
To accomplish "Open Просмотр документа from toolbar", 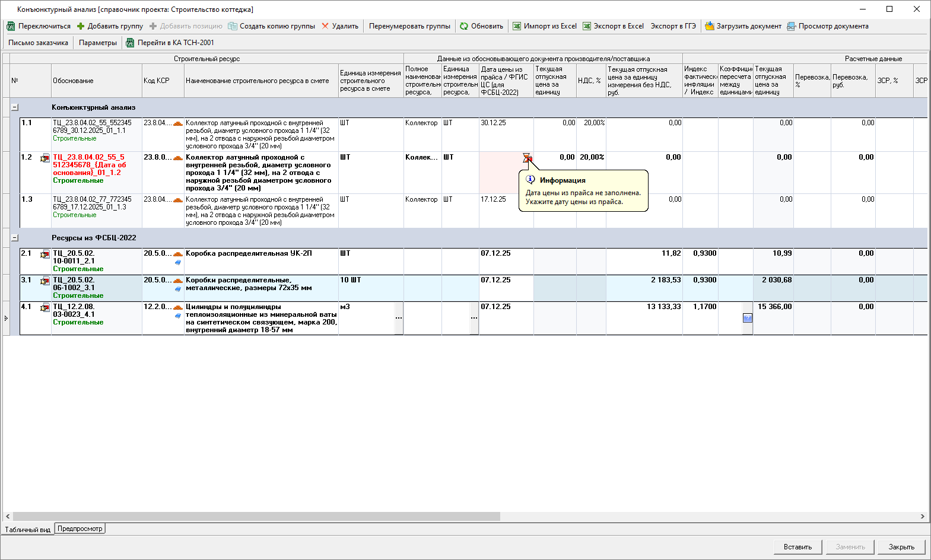I will [x=791, y=26].
